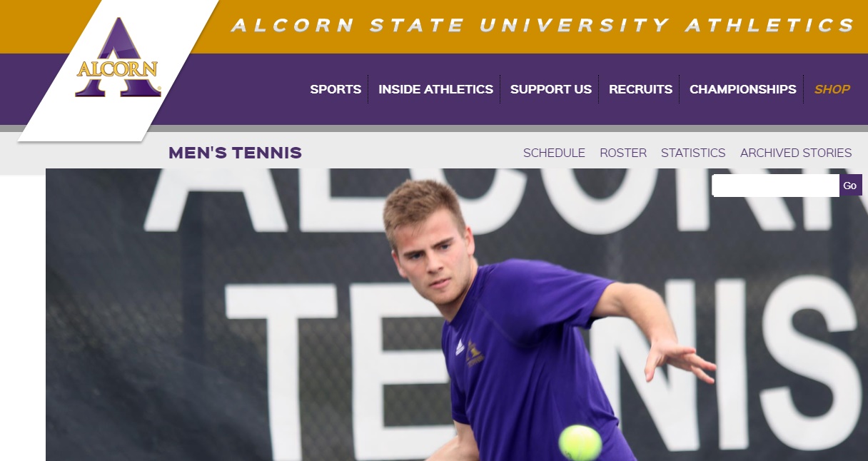
Task: Click the Alcorn State University Athletics banner title
Action: click(x=542, y=26)
